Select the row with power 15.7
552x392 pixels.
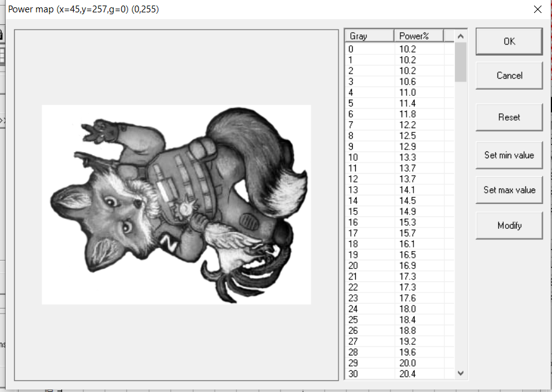pos(400,233)
